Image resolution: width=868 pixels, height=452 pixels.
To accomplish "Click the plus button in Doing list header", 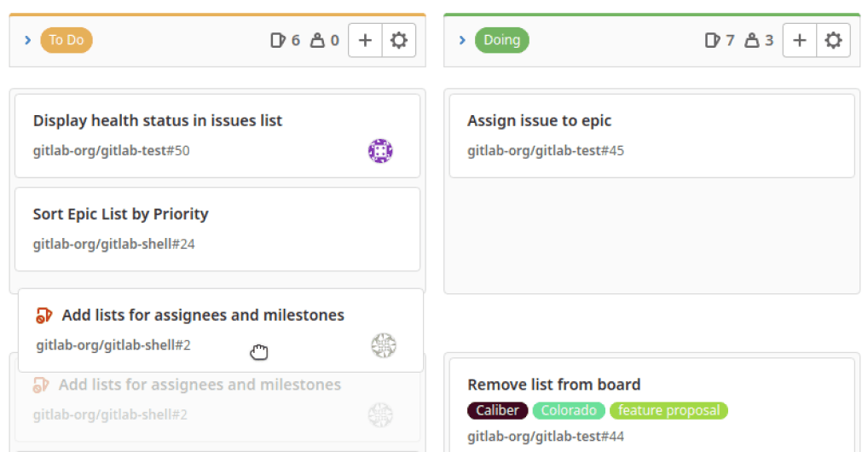I will pos(799,40).
